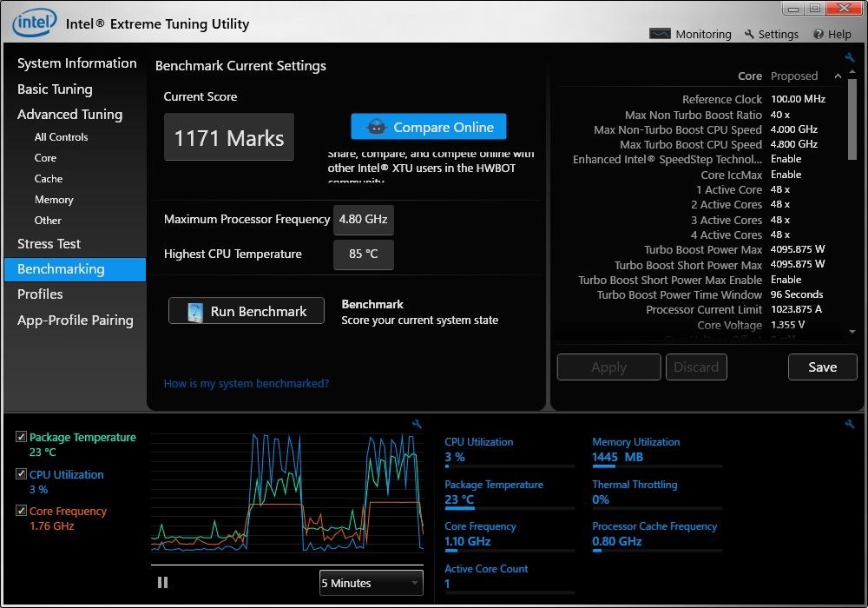Viewport: 868px width, 608px height.
Task: Open 'How is my system benchmarked?' link
Action: [247, 383]
